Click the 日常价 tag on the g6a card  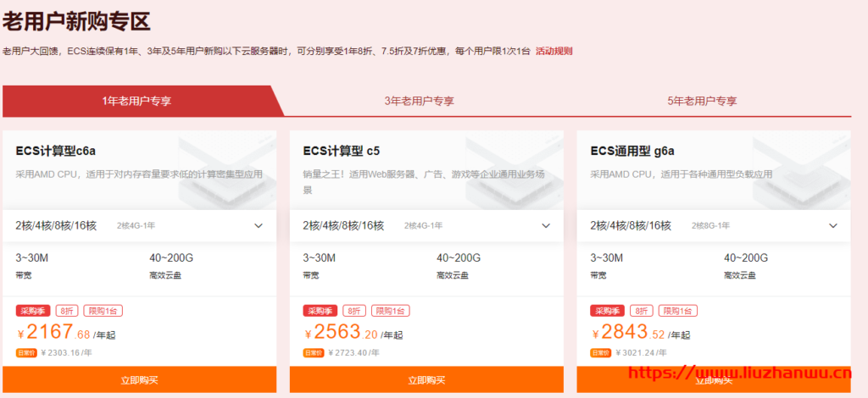click(601, 352)
